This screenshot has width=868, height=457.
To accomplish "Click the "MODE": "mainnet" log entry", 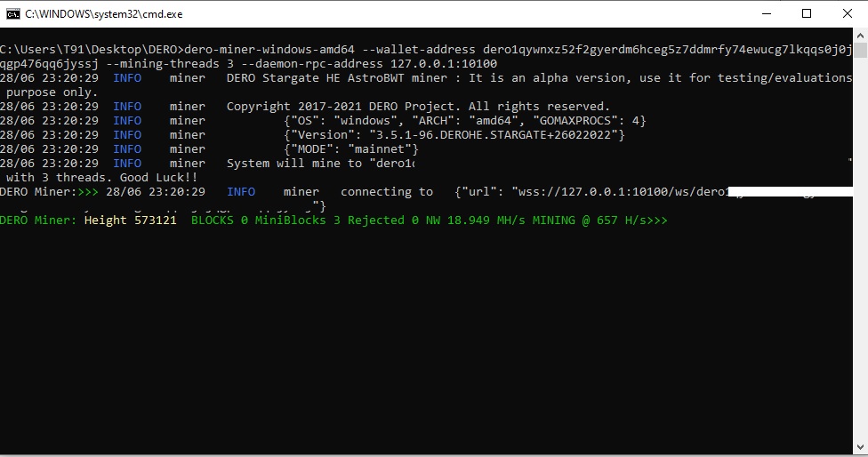I will [351, 149].
